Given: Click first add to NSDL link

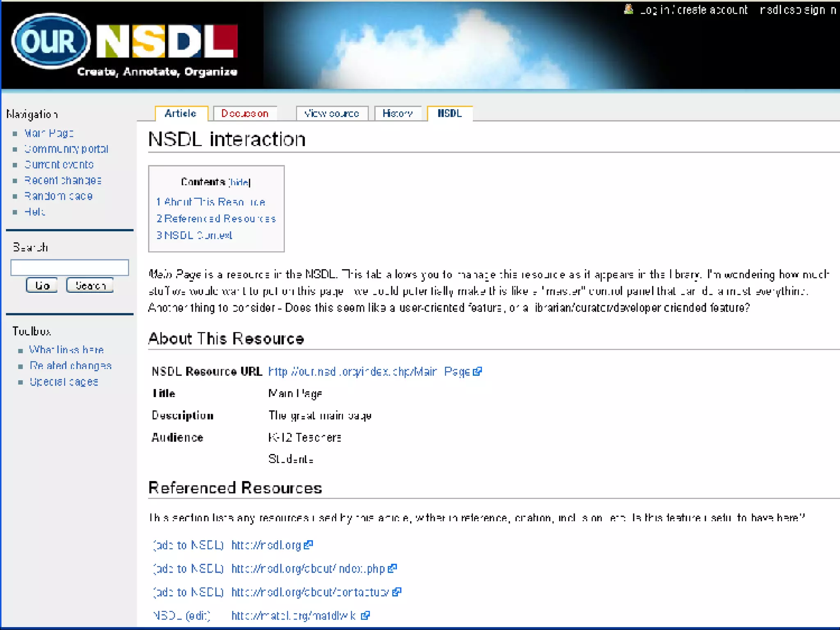Looking at the screenshot, I should click(188, 545).
